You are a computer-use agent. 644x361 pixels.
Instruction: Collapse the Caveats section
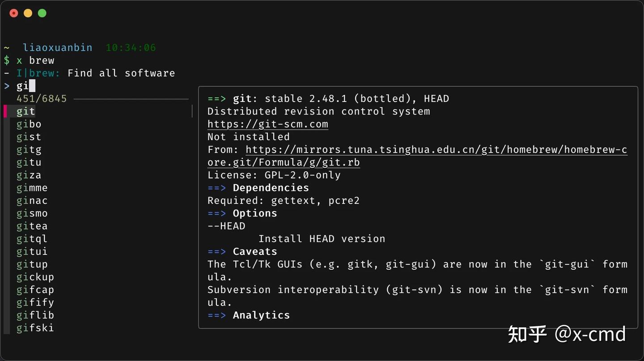click(x=254, y=251)
